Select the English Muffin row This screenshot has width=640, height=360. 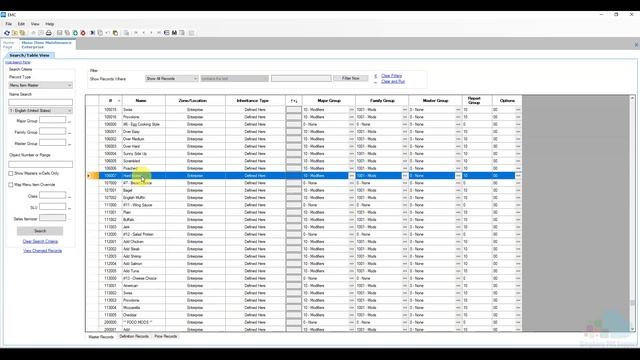(x=303, y=198)
